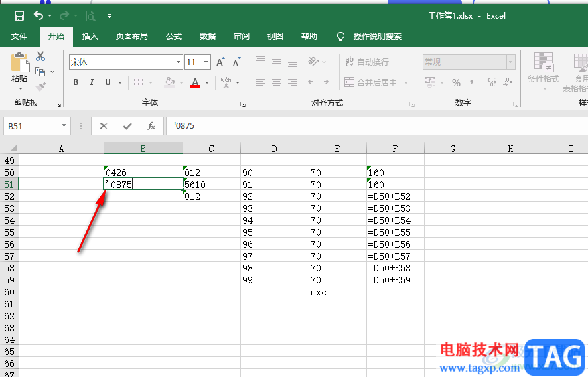Toggle bold formatting
Screen dimensions: 588x377
coord(76,82)
